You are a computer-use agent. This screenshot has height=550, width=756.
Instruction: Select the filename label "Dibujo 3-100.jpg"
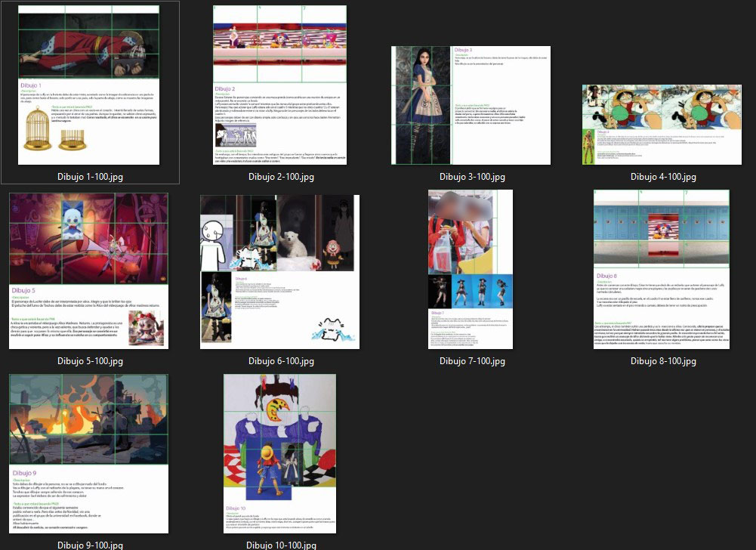click(x=472, y=177)
